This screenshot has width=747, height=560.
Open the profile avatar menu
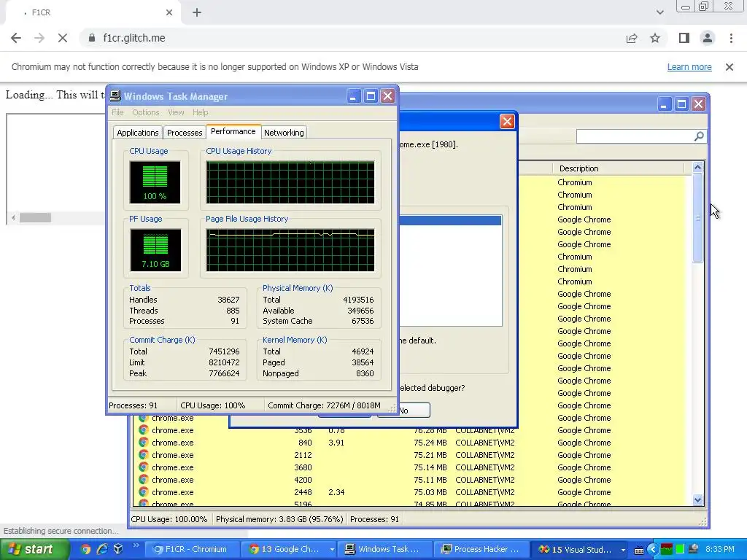coord(708,38)
